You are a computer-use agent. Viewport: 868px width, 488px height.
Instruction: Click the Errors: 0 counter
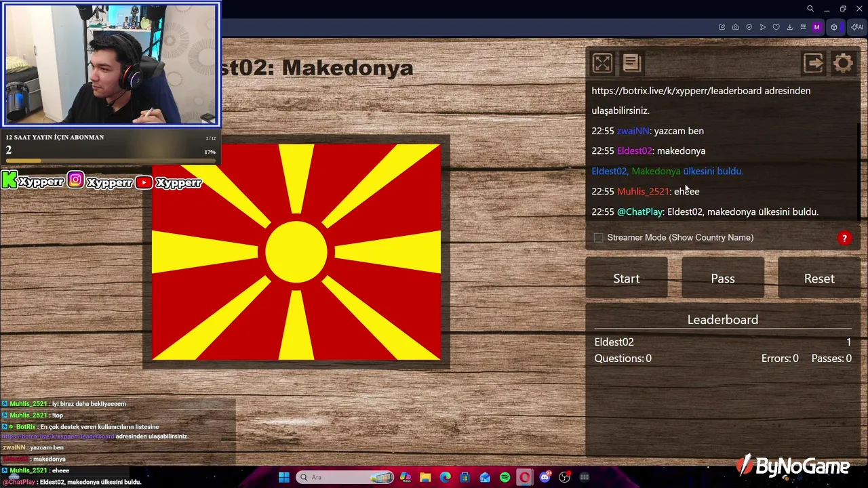point(780,359)
